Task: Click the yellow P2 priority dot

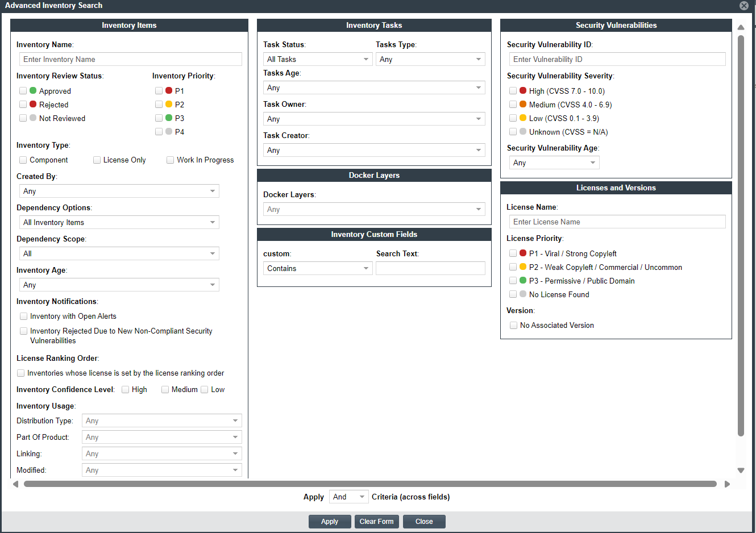Action: [169, 105]
